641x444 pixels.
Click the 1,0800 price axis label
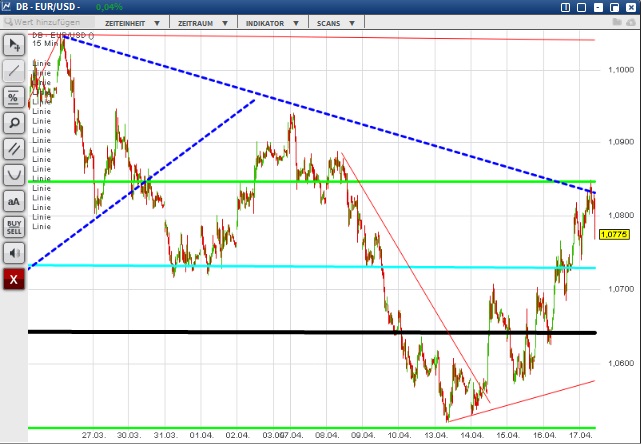click(x=621, y=215)
